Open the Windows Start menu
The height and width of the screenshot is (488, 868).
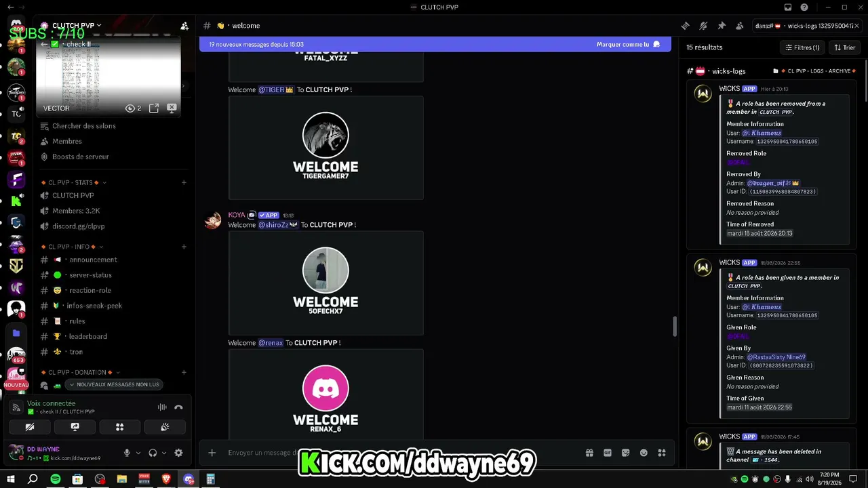10,479
